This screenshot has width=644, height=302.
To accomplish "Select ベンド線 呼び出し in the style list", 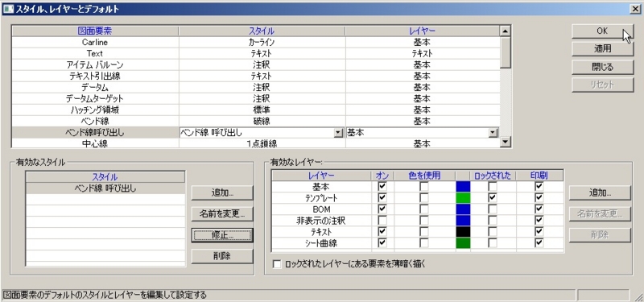I will tap(105, 188).
